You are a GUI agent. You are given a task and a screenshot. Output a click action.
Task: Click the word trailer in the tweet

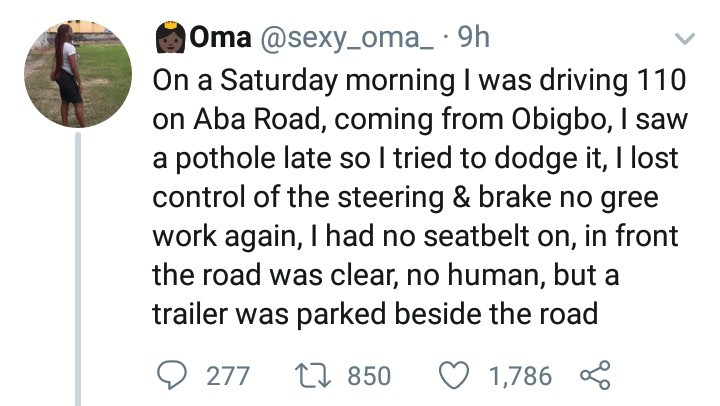coord(194,314)
